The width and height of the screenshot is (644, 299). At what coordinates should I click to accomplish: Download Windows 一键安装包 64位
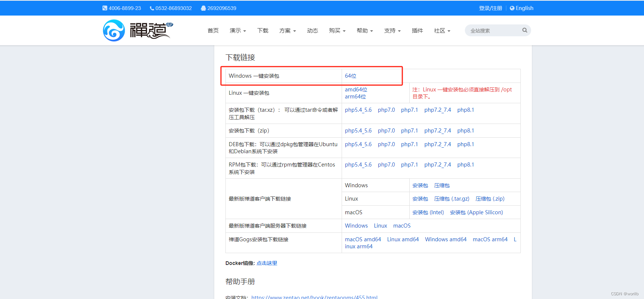[350, 76]
